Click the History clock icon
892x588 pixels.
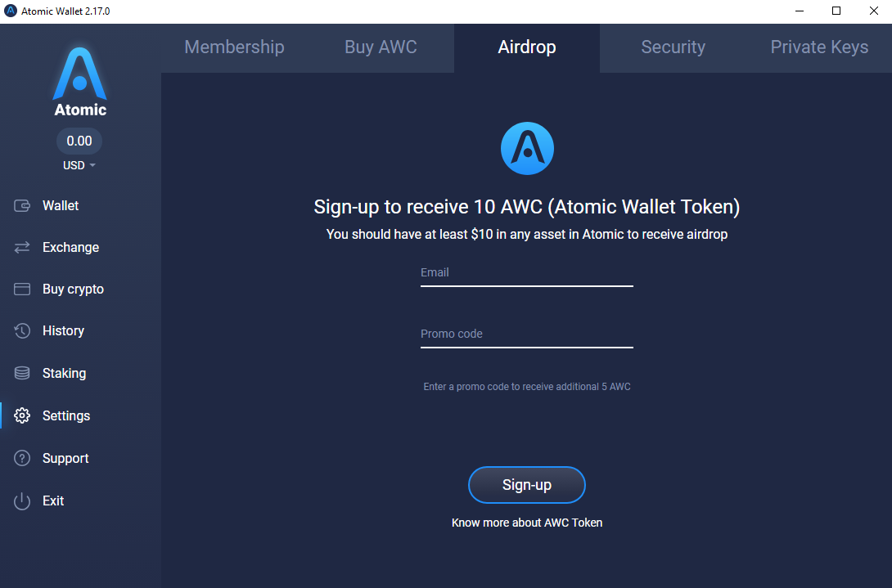pyautogui.click(x=22, y=331)
